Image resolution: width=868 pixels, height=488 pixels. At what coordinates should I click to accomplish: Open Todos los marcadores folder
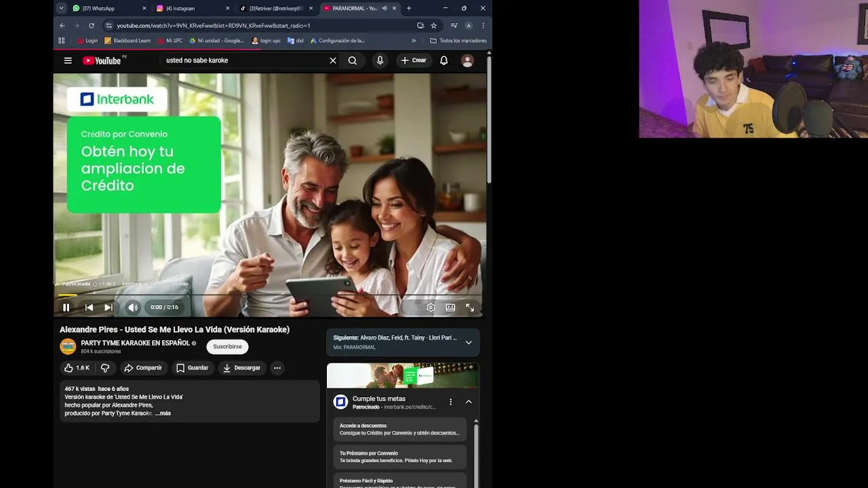coord(458,41)
